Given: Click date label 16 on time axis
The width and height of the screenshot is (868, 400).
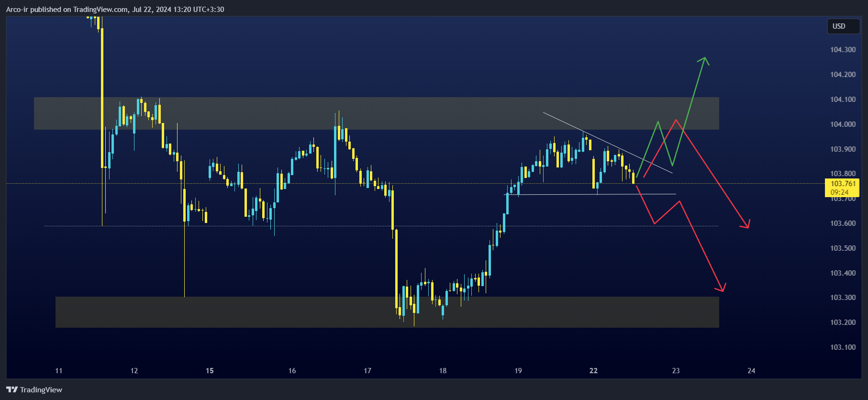Looking at the screenshot, I should tap(292, 371).
